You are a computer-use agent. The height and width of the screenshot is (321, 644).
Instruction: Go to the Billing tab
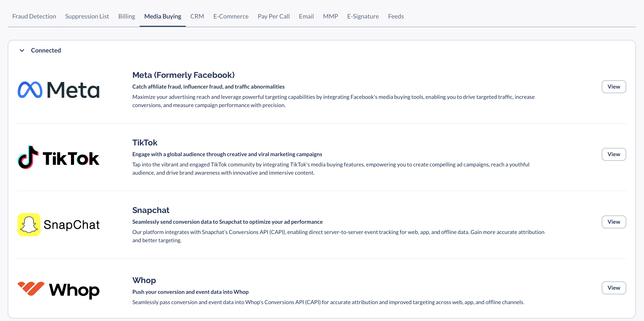click(x=127, y=16)
